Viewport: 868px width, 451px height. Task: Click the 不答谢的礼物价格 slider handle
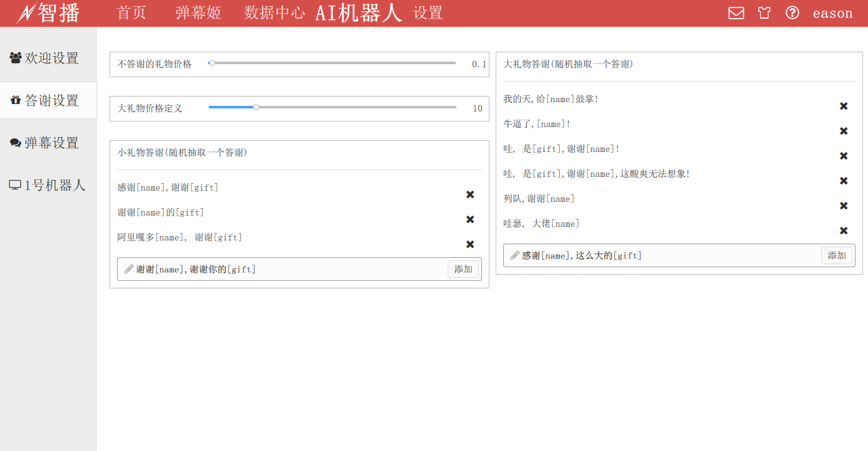click(212, 63)
